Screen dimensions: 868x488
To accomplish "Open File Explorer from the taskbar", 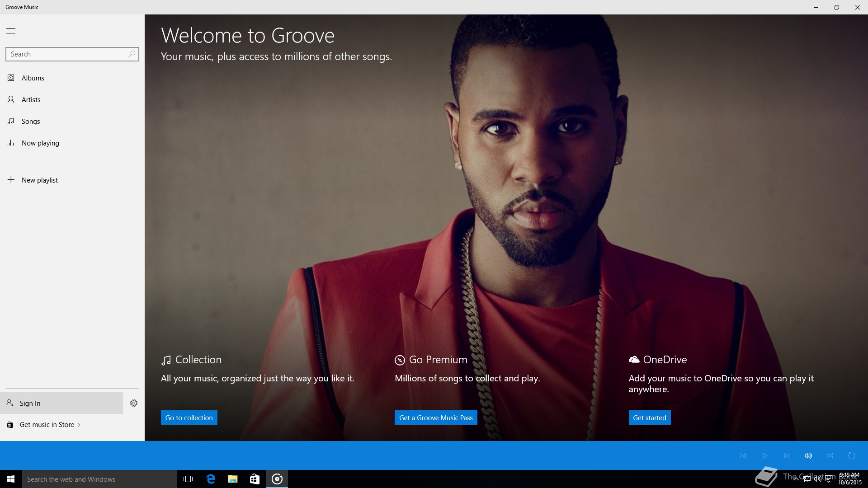I will coord(232,479).
